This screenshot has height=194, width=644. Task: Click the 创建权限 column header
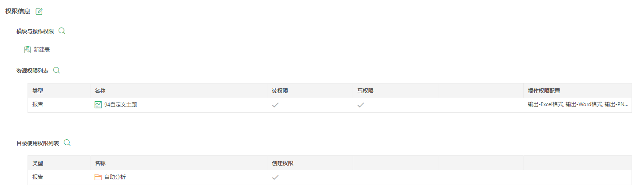282,163
